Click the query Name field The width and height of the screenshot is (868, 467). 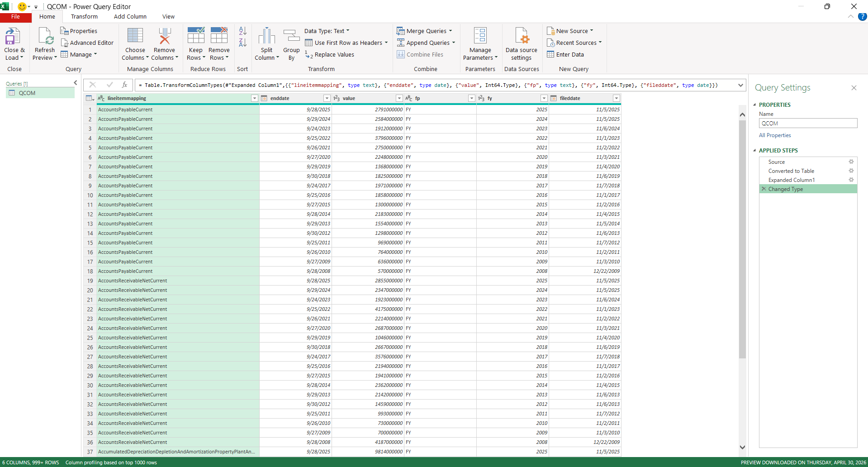808,123
